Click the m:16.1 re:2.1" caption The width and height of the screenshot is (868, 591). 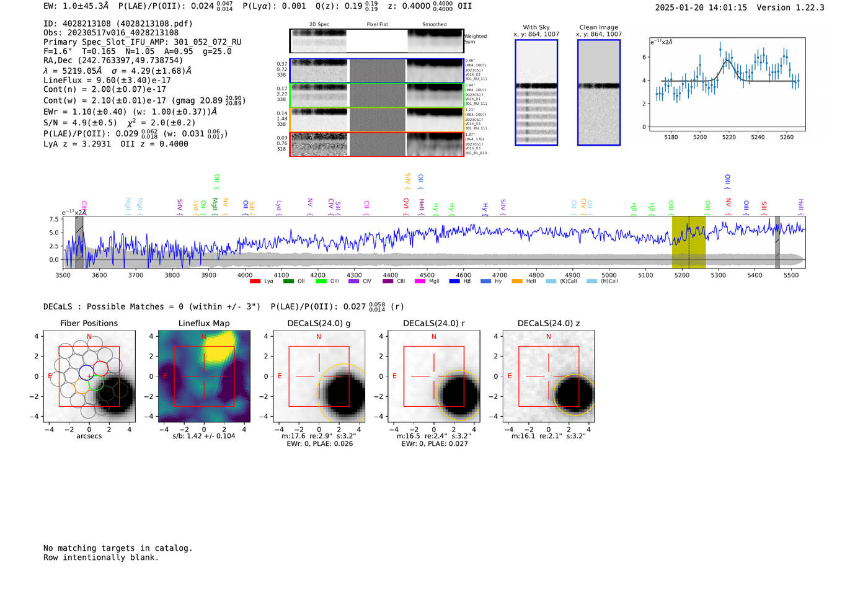(549, 436)
